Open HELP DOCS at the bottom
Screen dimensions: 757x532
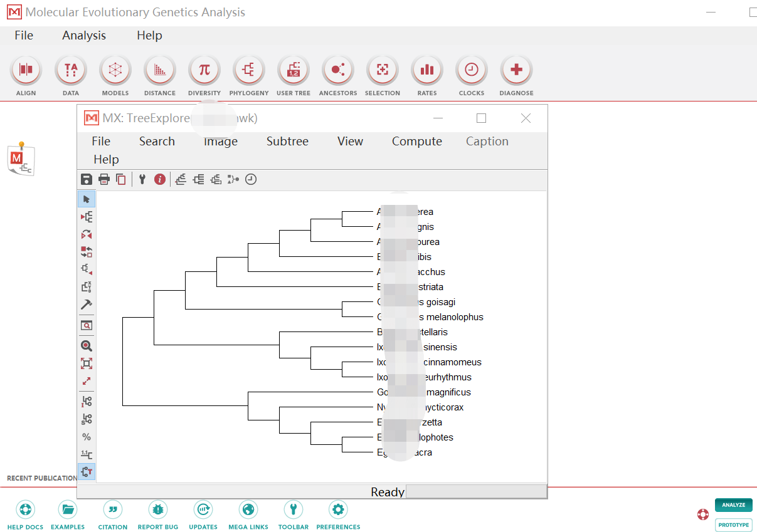26,515
